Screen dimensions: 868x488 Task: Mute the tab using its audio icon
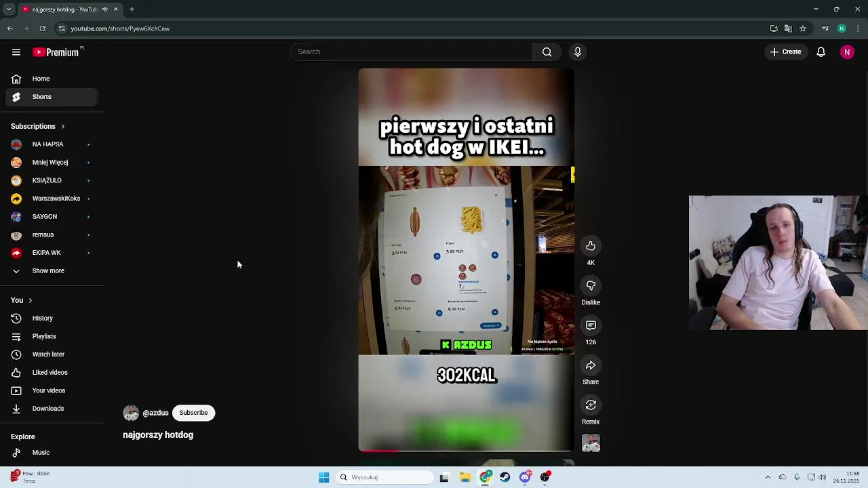pyautogui.click(x=104, y=9)
